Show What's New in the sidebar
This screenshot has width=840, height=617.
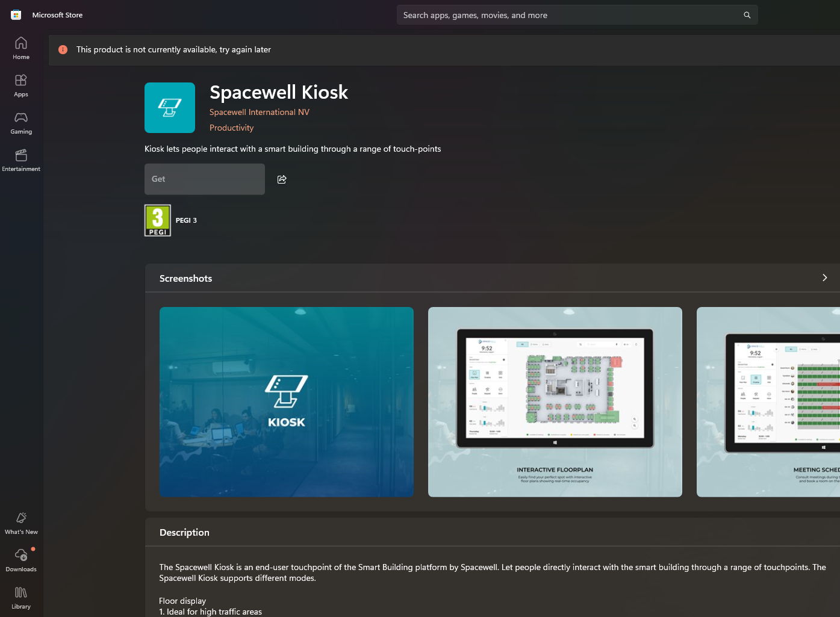[21, 523]
